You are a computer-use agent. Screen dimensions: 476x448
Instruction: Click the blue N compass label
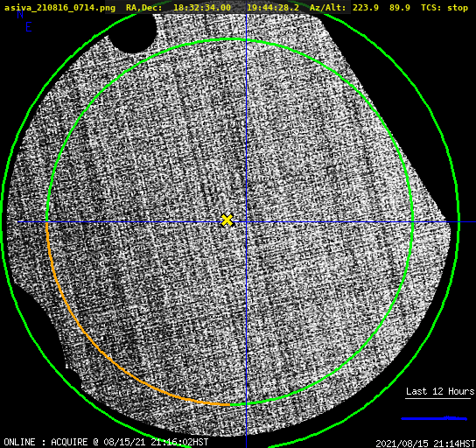[x=20, y=14]
